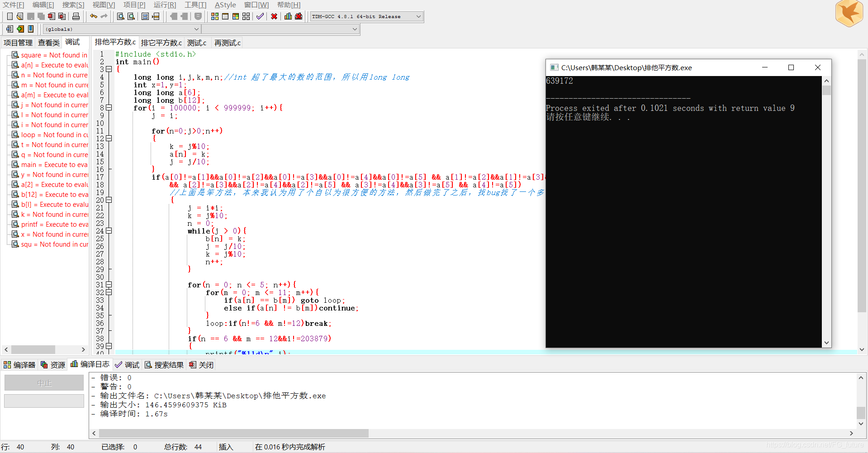Click the console window scroll-down arrow
This screenshot has height=453, width=868.
[827, 343]
